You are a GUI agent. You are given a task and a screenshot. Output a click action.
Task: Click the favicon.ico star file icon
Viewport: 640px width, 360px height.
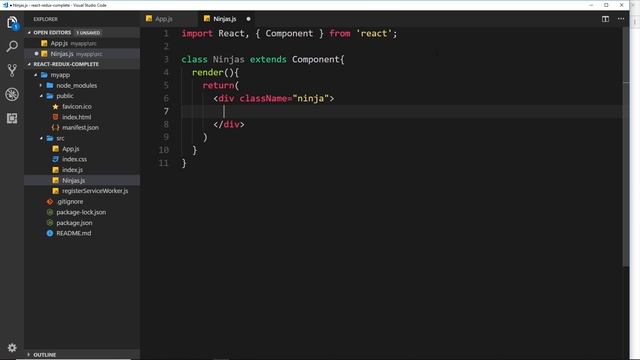pyautogui.click(x=56, y=107)
